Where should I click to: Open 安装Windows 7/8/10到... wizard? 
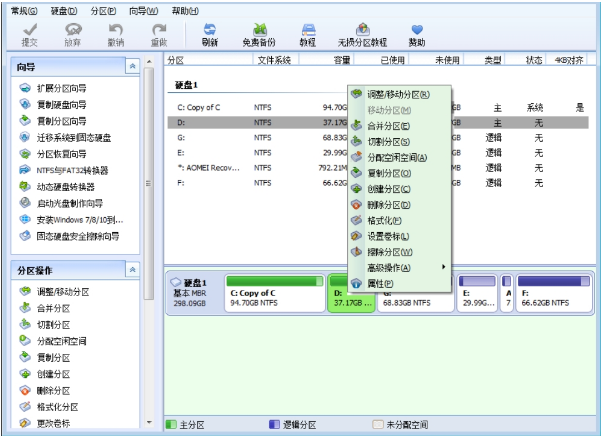[71, 220]
